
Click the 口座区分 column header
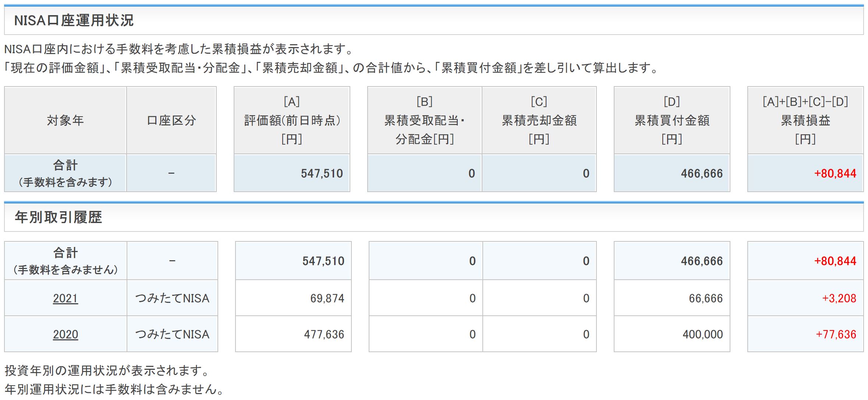pos(171,120)
